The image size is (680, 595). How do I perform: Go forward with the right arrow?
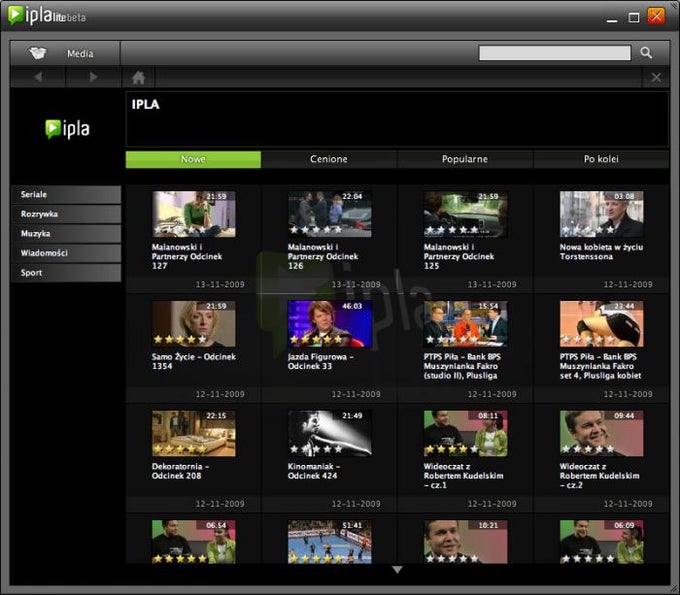[x=93, y=77]
